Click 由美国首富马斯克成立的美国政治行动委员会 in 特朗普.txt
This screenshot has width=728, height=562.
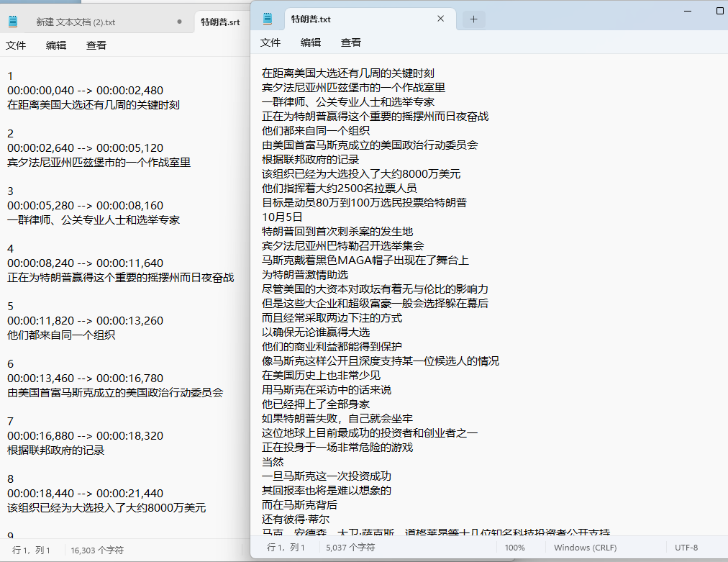370,145
